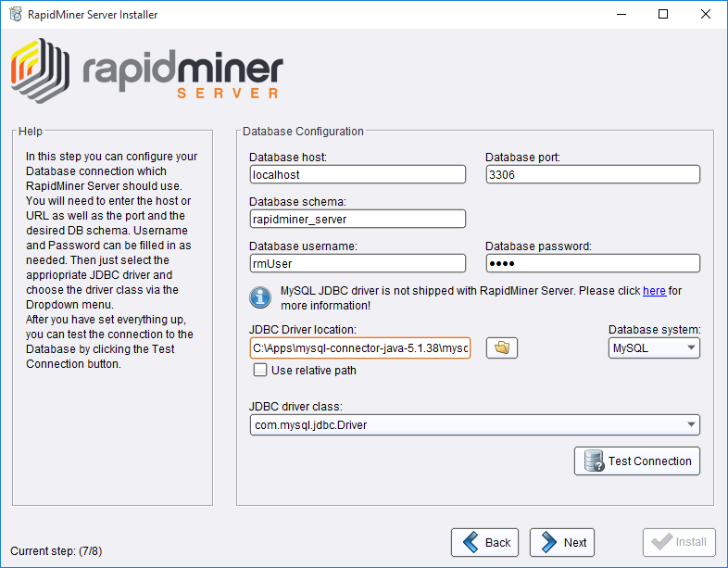728x568 pixels.
Task: Click the RapidMiner Server logo
Action: pyautogui.click(x=146, y=69)
